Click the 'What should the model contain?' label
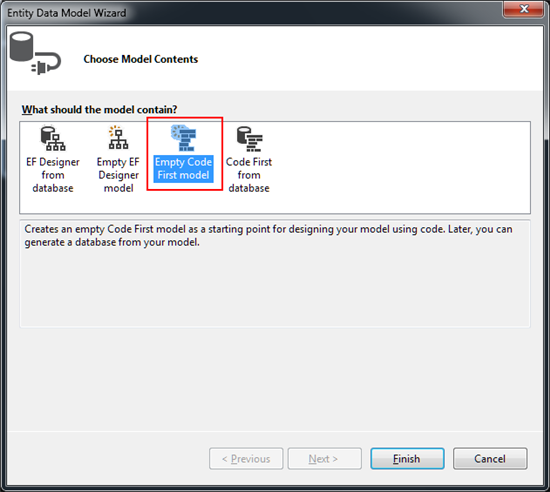Image resolution: width=550 pixels, height=492 pixels. pyautogui.click(x=99, y=110)
